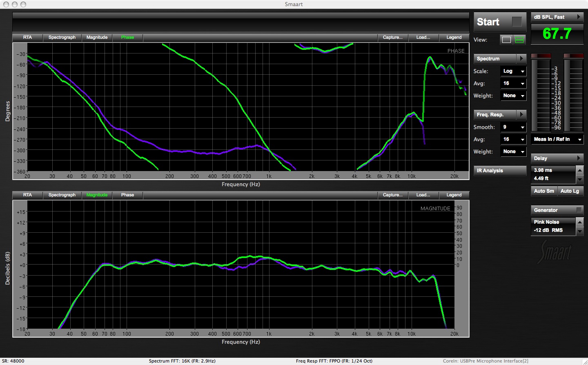
Task: Select the single-pane view icon
Action: [506, 40]
